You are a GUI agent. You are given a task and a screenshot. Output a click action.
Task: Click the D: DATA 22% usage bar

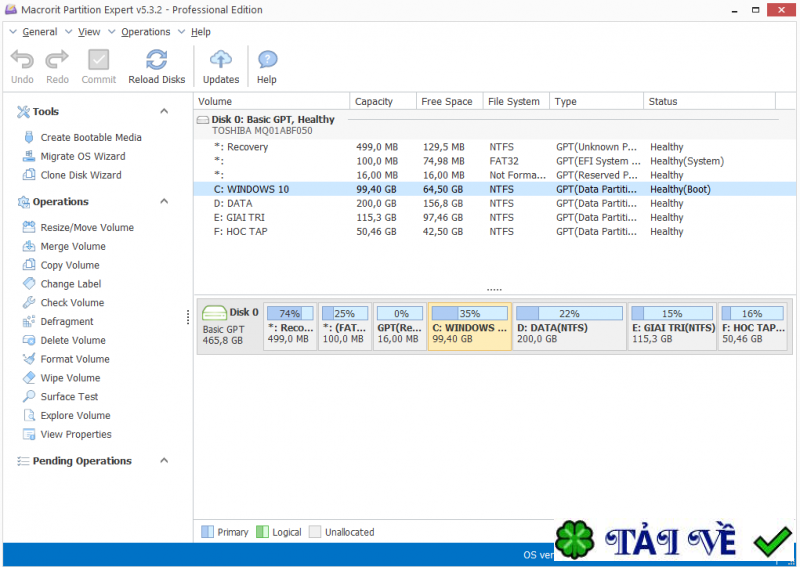(569, 313)
